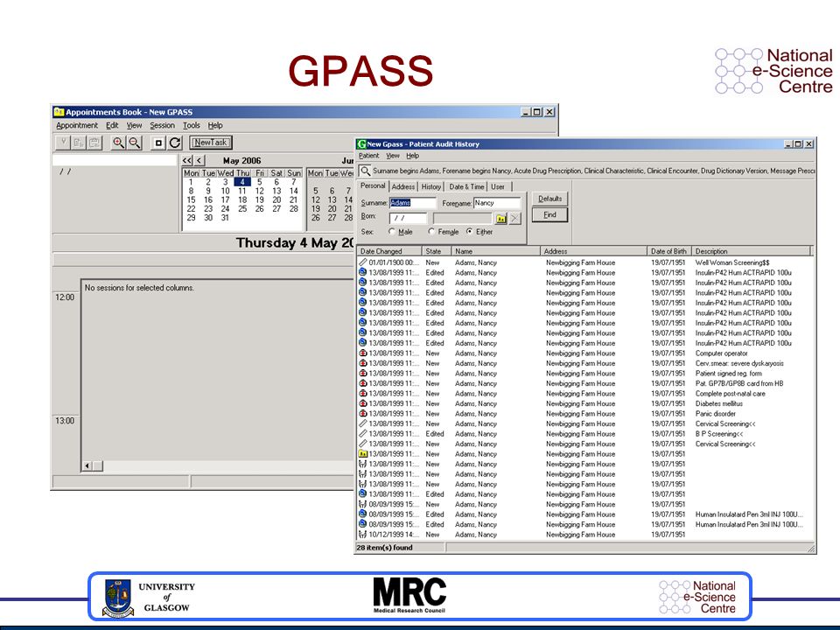Select the Female sex radio button

pyautogui.click(x=431, y=231)
